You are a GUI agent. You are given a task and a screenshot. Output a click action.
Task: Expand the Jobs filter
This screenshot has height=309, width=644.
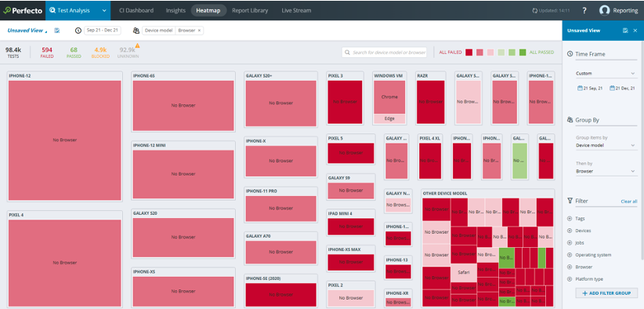(x=570, y=243)
